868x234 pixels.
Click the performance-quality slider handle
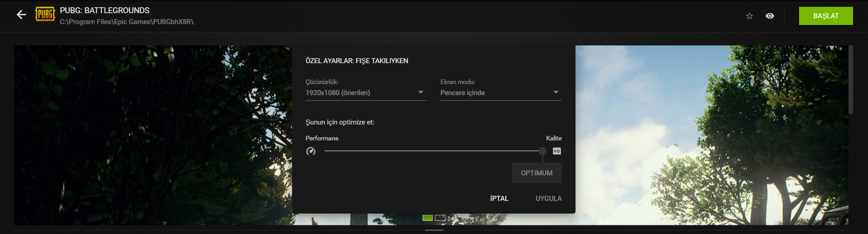pyautogui.click(x=542, y=151)
